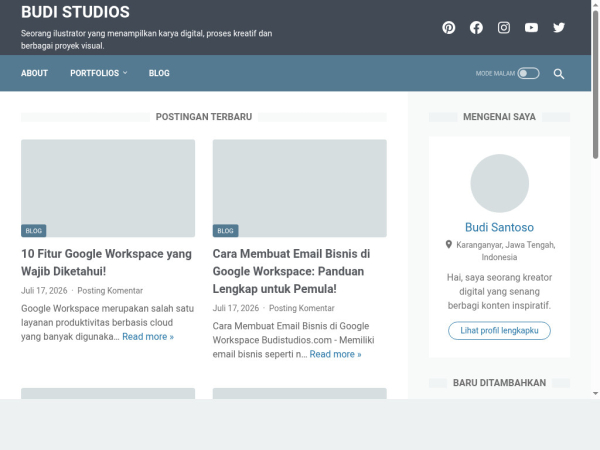This screenshot has width=600, height=450.
Task: Click the page vertical scrollbar thumb
Action: (595, 84)
